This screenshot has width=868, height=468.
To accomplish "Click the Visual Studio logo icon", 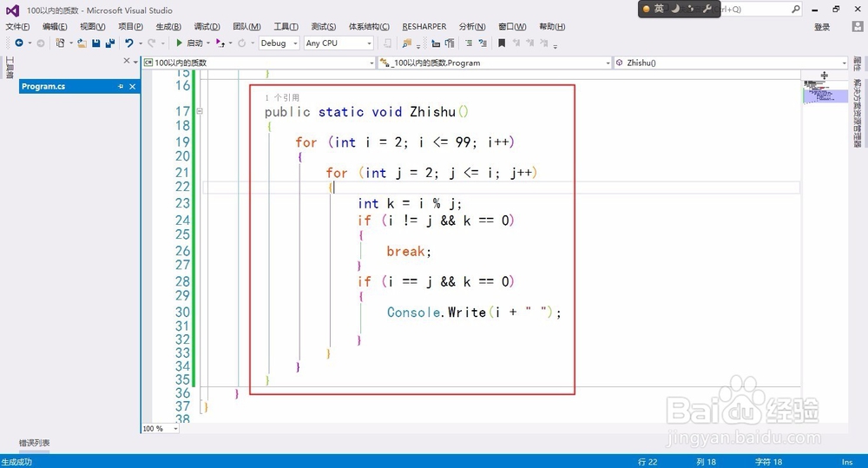I will pyautogui.click(x=12, y=10).
